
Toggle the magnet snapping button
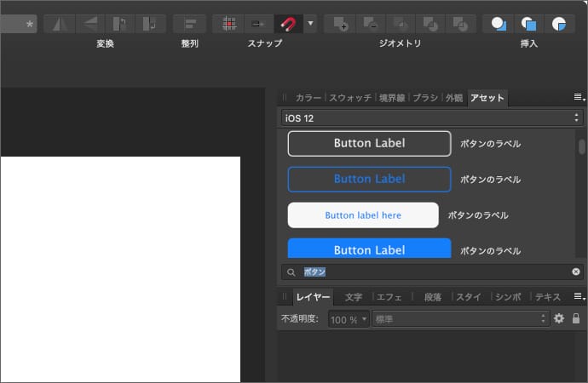tap(287, 24)
